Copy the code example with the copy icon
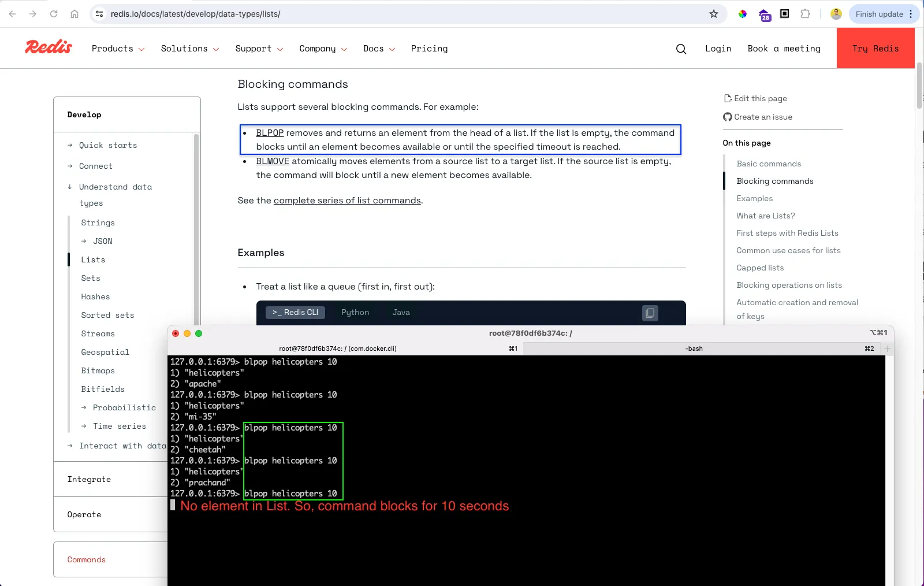 (650, 313)
